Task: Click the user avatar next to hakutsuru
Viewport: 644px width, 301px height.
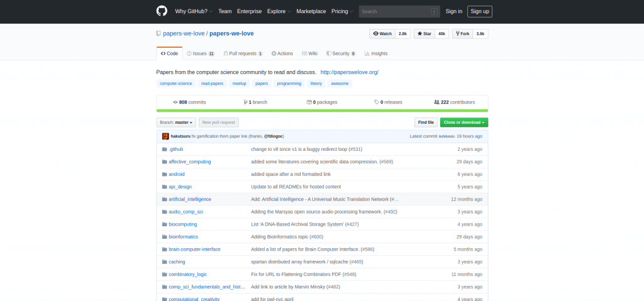Action: pyautogui.click(x=165, y=136)
